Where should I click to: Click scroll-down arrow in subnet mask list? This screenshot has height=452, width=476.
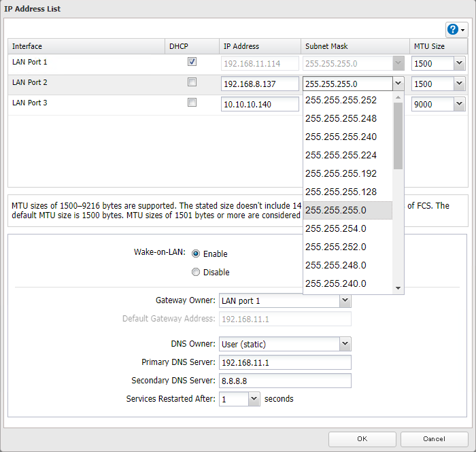click(398, 288)
